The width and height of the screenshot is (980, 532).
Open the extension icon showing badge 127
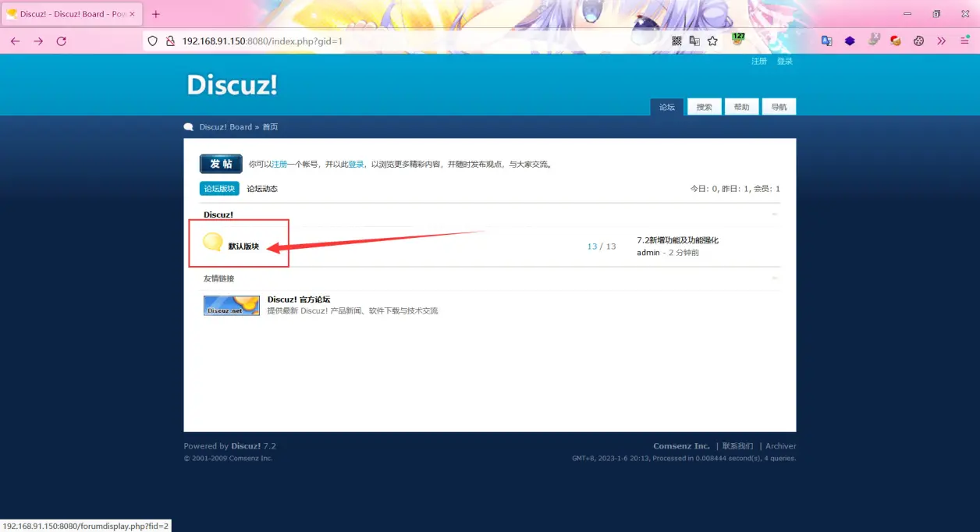[x=737, y=39]
